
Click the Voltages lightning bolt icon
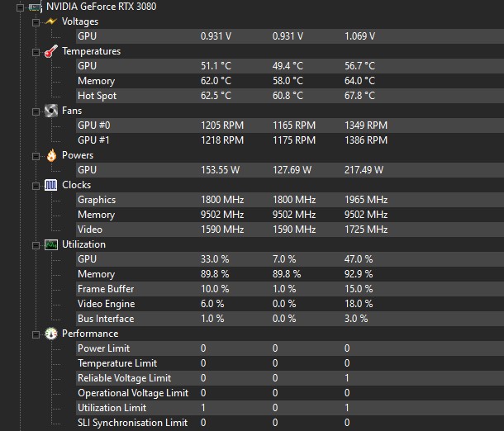coord(50,21)
